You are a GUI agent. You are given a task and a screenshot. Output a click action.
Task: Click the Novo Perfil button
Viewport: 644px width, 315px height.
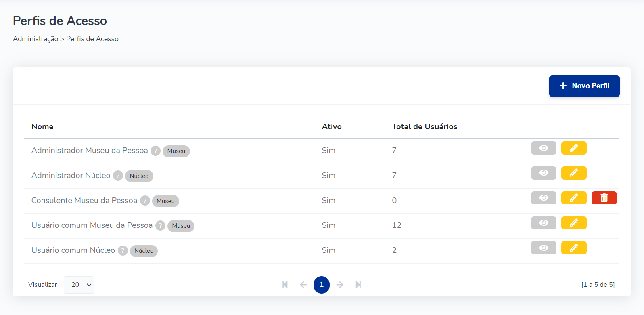tap(584, 86)
